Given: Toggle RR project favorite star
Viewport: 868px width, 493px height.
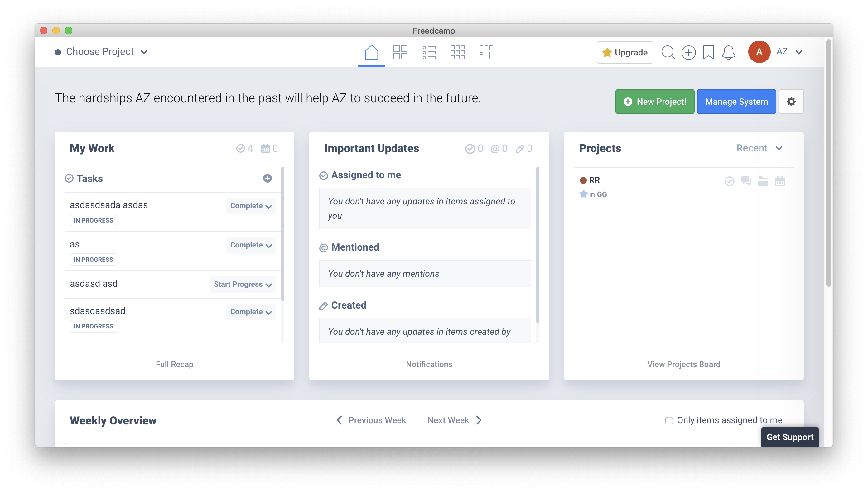Looking at the screenshot, I should point(583,194).
